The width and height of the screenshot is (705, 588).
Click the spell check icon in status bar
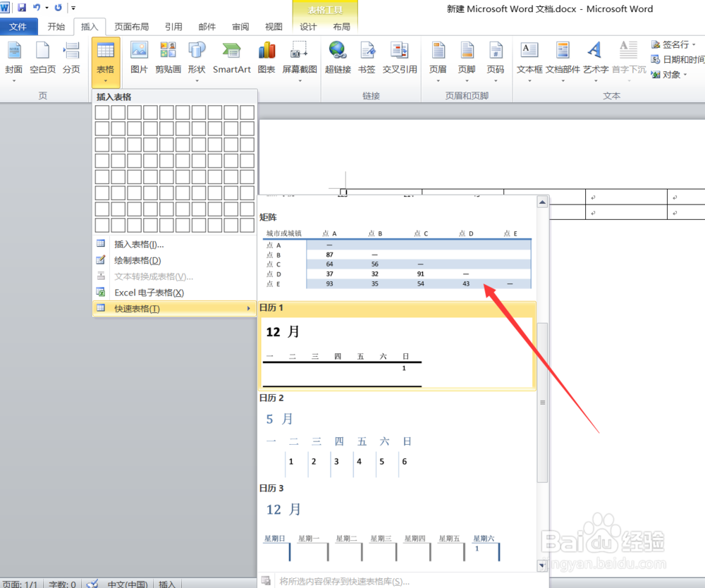point(92,584)
